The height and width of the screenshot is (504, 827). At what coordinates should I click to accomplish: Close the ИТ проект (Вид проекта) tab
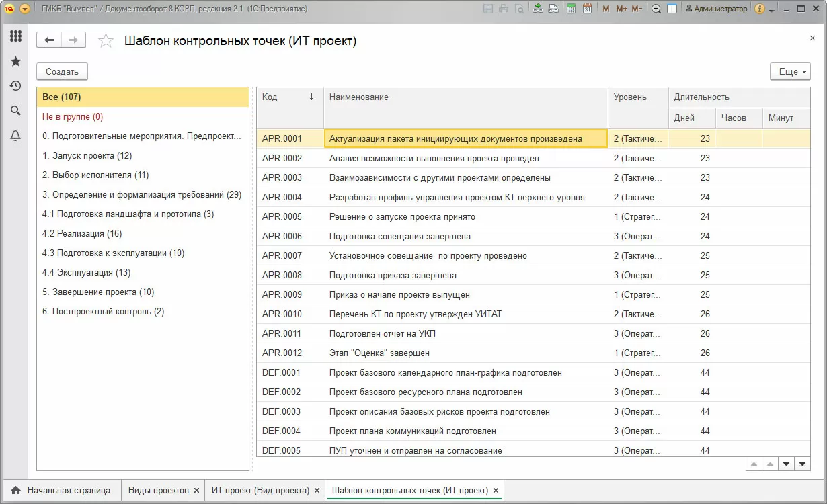pos(318,491)
